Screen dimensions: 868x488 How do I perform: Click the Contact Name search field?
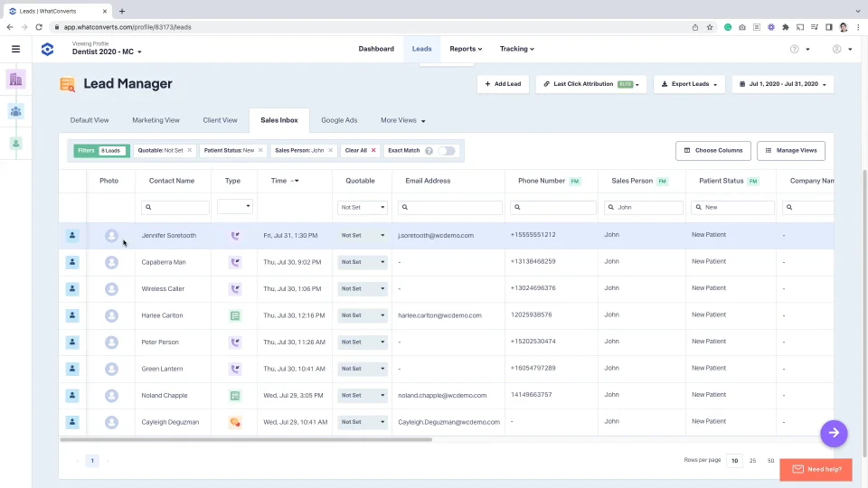coord(175,207)
